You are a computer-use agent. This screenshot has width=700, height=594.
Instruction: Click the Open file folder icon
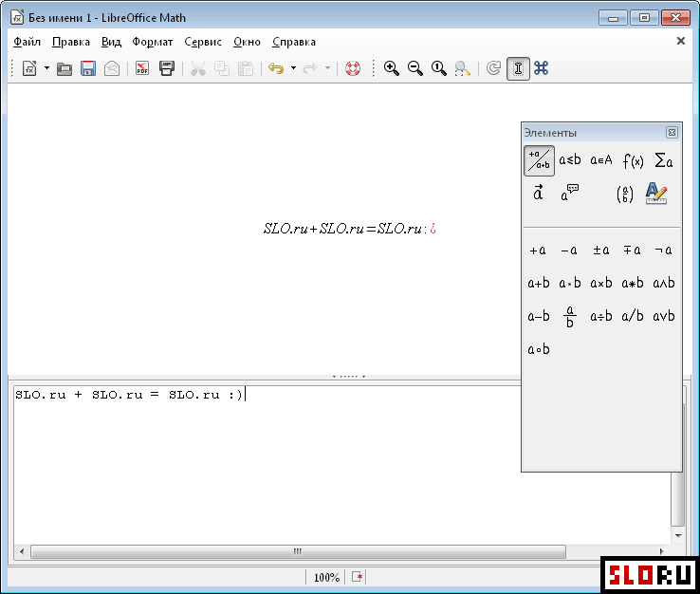[64, 68]
